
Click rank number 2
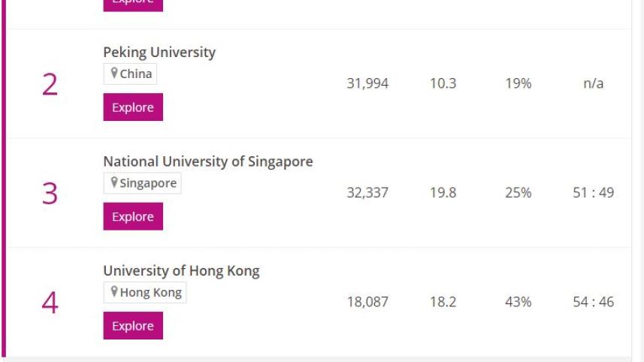click(50, 84)
